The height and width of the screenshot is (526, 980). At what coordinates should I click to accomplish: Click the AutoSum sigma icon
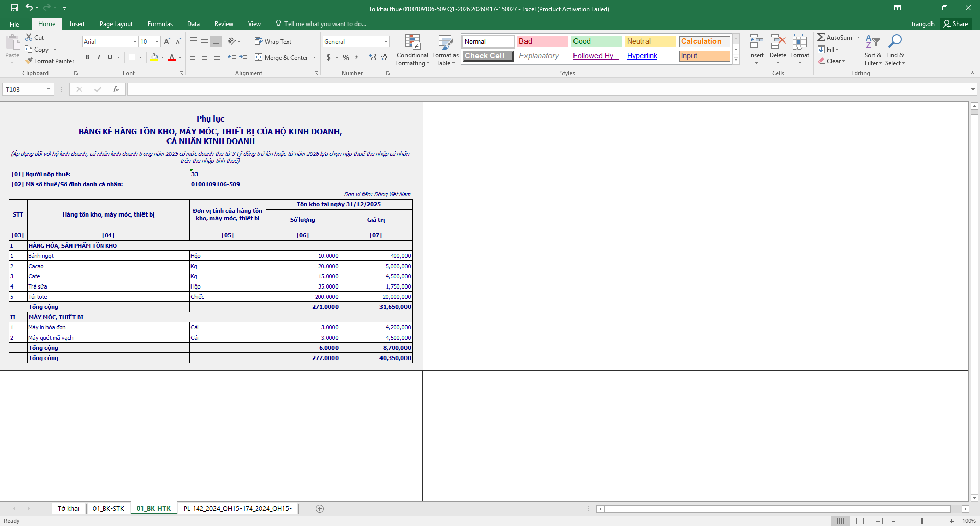point(821,37)
